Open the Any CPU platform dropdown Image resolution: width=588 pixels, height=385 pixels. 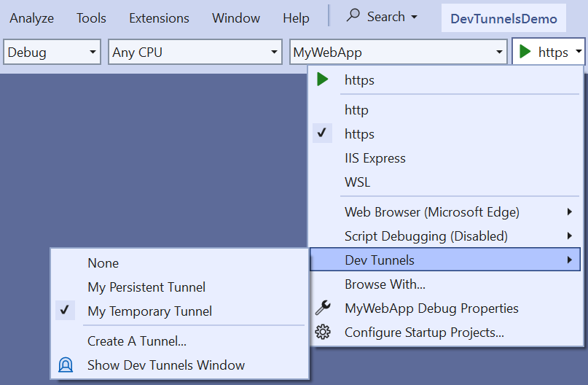(195, 52)
